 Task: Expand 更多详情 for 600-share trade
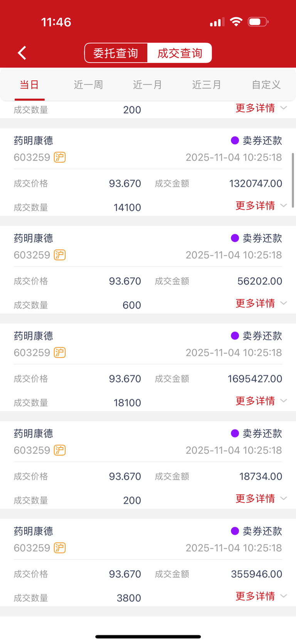tap(261, 303)
